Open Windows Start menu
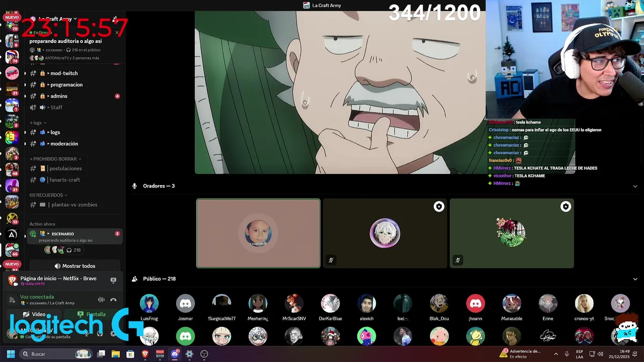This screenshot has height=362, width=644. (11, 354)
